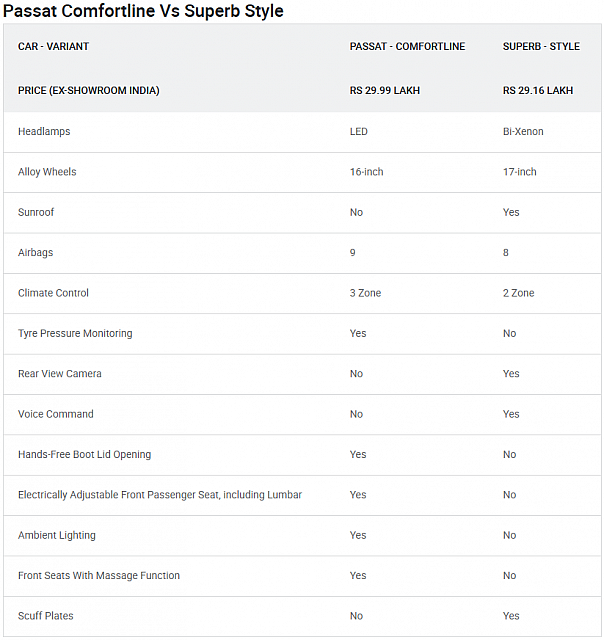Select the "Scuff Plates" row label
The image size is (604, 640).
tap(46, 616)
